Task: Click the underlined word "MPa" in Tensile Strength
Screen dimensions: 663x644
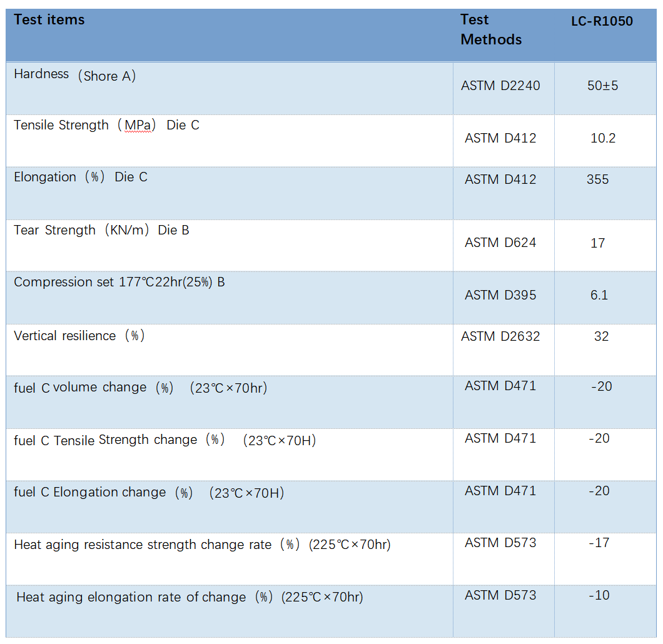Action: 138,126
